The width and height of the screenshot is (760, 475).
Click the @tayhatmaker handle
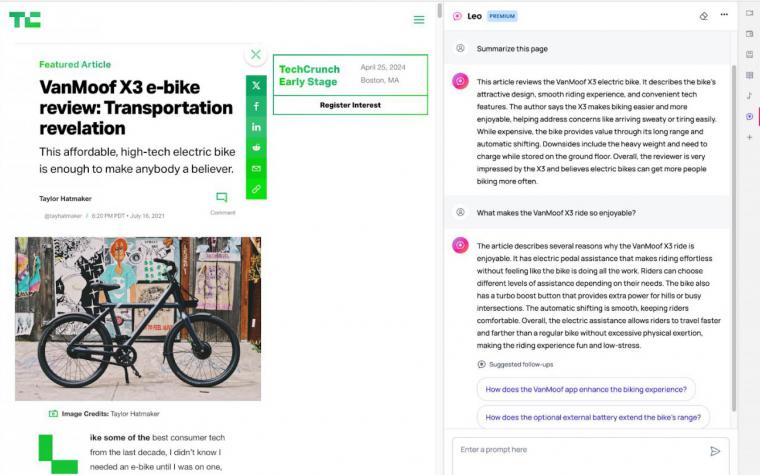(63, 216)
